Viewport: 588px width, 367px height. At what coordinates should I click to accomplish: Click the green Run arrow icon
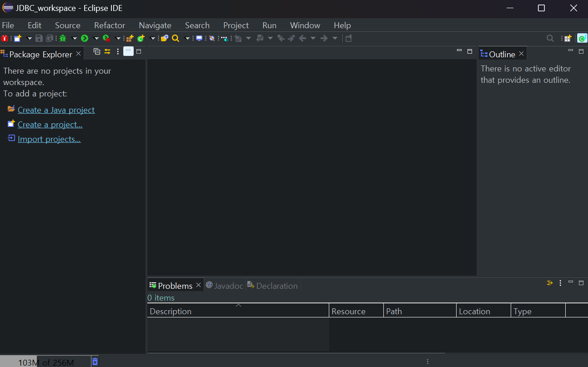tap(85, 39)
